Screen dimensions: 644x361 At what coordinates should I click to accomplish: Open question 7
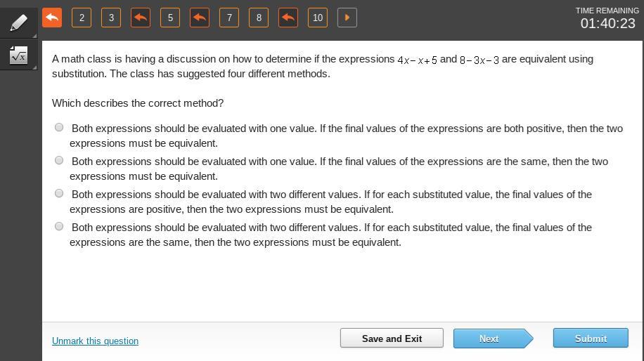coord(229,18)
